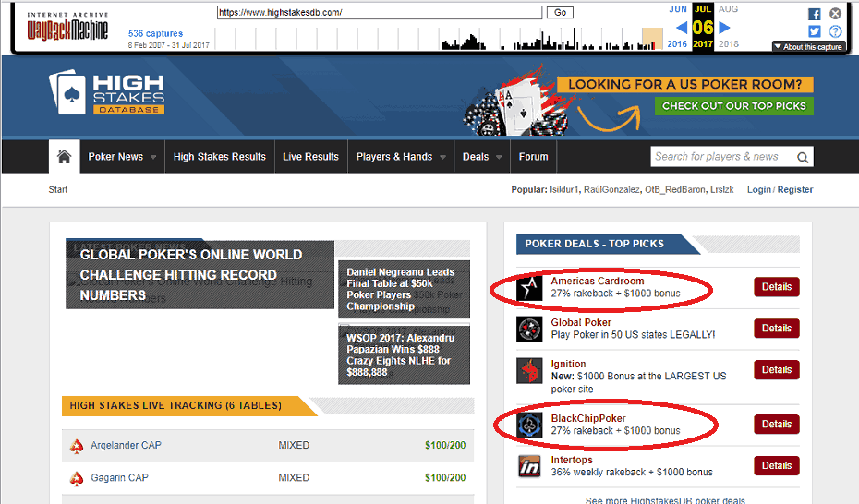Click Details button for BlackChipPoker
This screenshot has height=504, width=859.
(x=776, y=424)
